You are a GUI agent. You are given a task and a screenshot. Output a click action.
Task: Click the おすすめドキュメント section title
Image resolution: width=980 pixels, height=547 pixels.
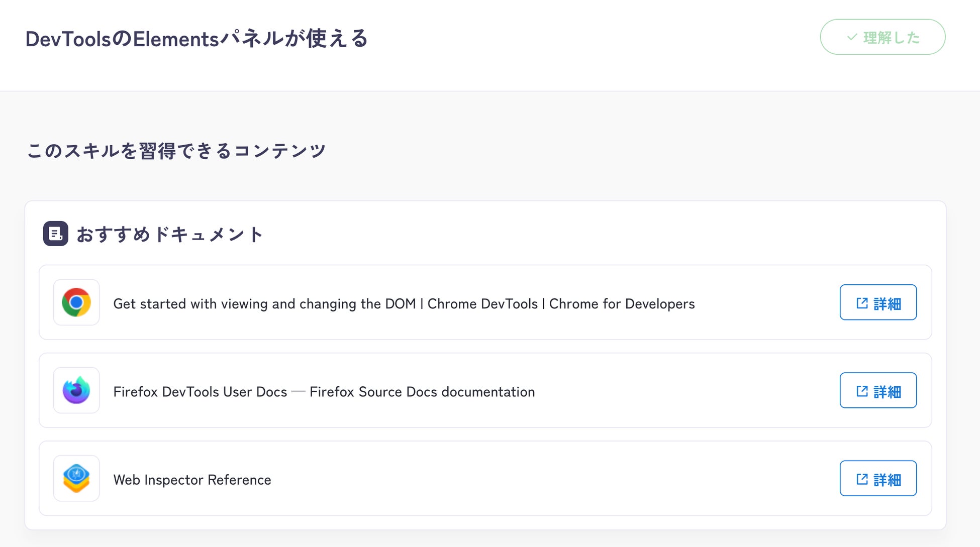point(170,234)
